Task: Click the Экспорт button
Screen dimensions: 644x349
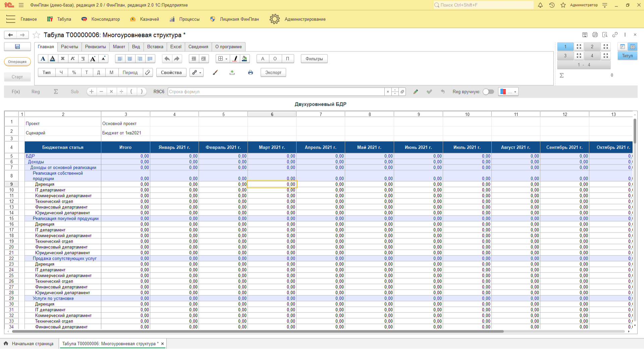Action: coord(273,72)
